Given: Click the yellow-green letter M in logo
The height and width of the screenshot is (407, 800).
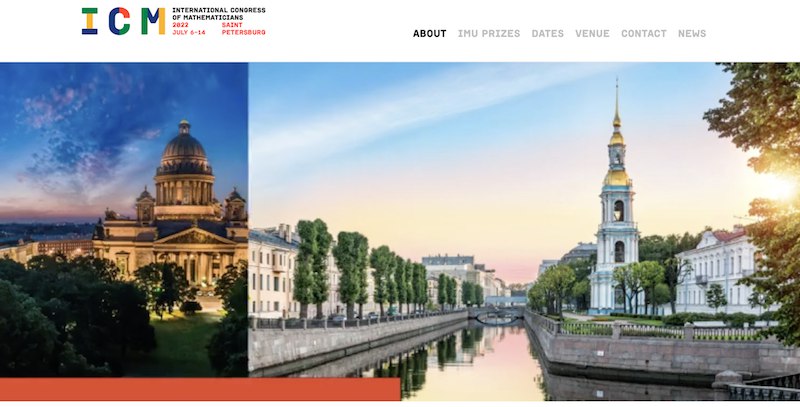Looking at the screenshot, I should coord(153,21).
